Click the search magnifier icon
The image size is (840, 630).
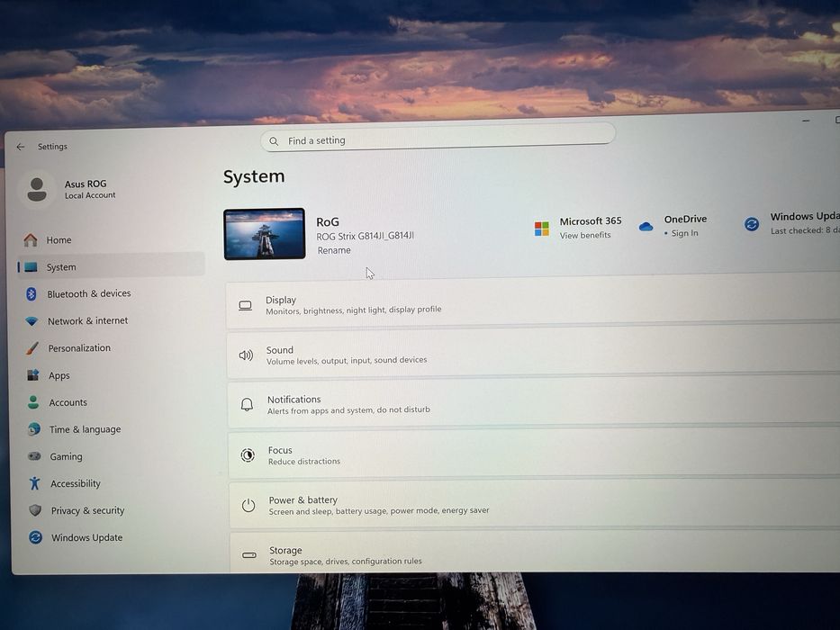[274, 141]
